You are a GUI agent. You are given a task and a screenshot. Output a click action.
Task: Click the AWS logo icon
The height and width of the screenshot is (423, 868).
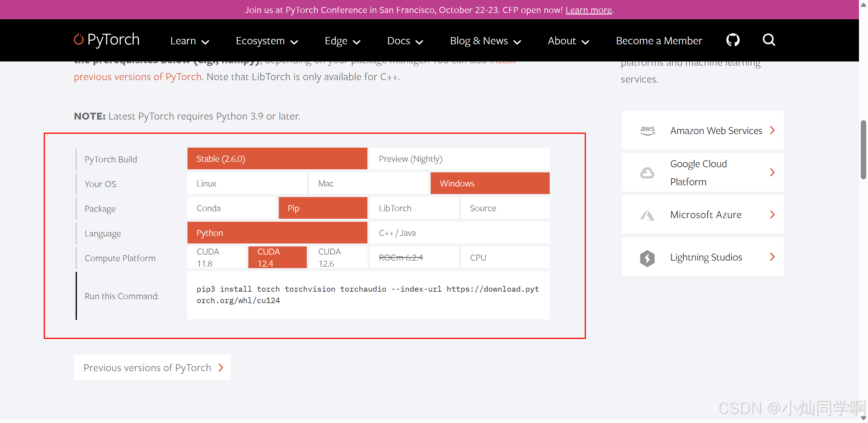click(x=647, y=131)
